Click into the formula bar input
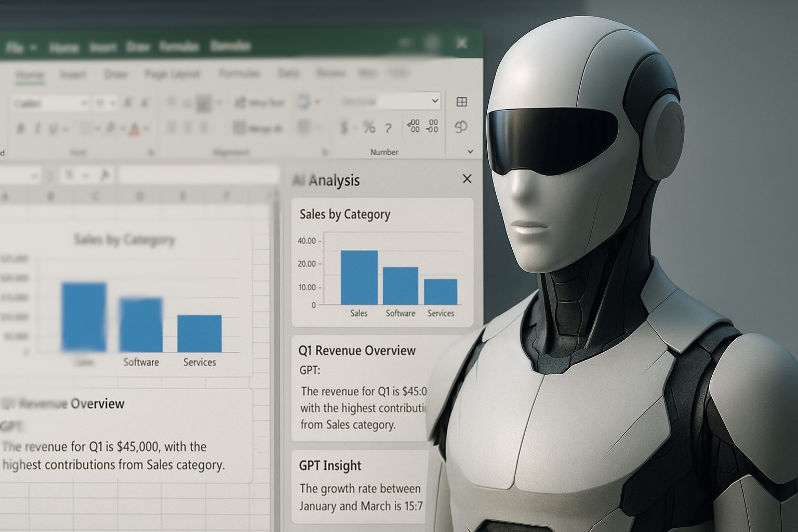The width and height of the screenshot is (798, 532). [x=199, y=175]
